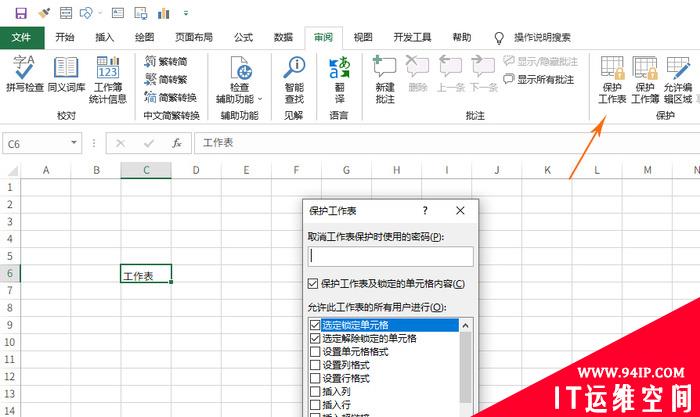Enable 设置列格式 checkbox
Viewport: 700px width, 417px height.
click(315, 365)
